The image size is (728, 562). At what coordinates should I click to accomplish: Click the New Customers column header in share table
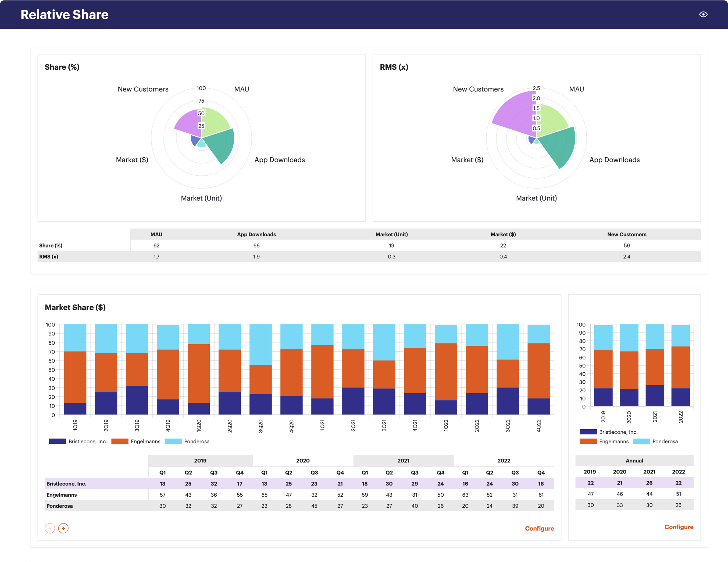coord(627,235)
